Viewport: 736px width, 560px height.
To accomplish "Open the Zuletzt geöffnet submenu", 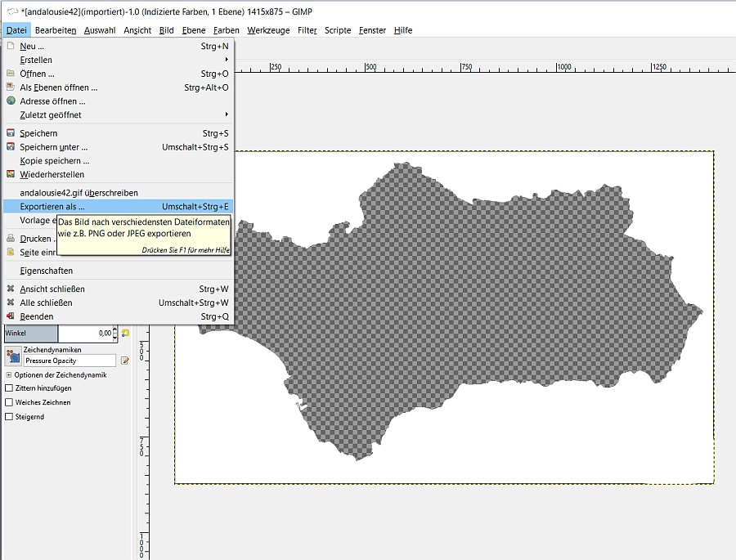I will [51, 114].
